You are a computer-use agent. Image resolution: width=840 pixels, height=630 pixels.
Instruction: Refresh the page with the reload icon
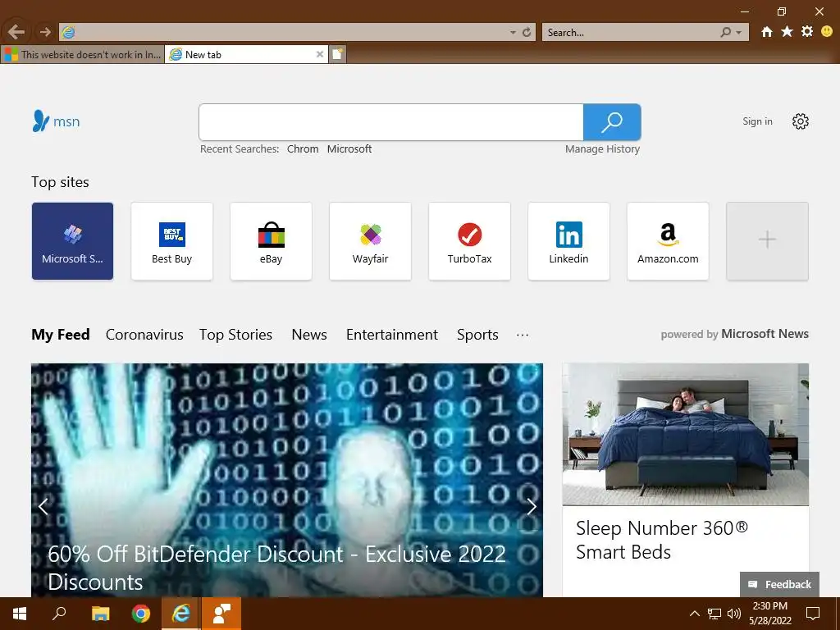(x=527, y=32)
